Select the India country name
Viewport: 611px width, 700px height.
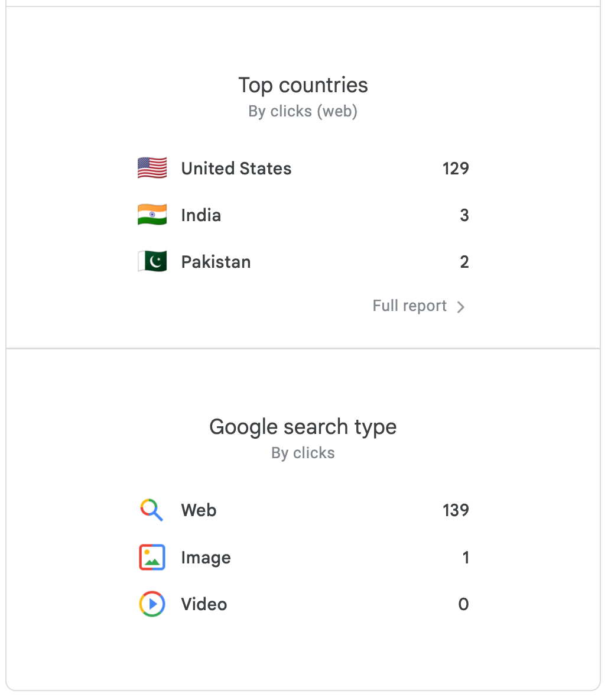pyautogui.click(x=201, y=215)
